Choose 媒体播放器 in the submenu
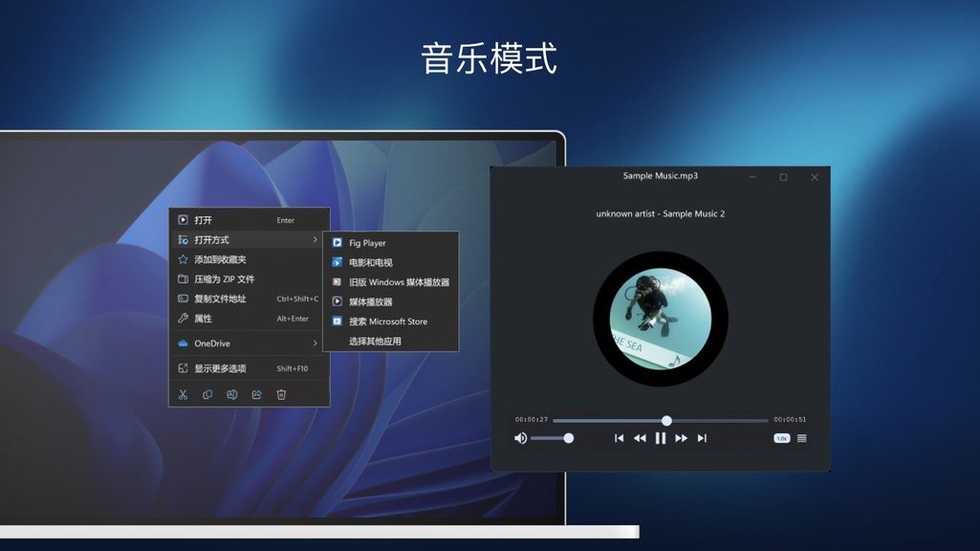980x551 pixels. pyautogui.click(x=373, y=302)
